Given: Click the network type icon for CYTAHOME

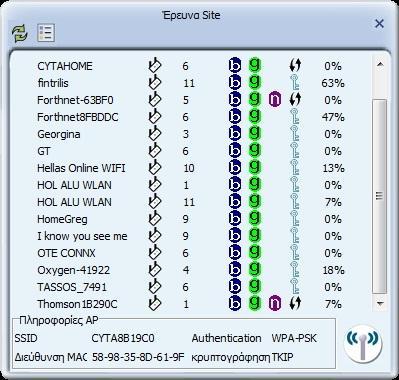Looking at the screenshot, I should [154, 65].
